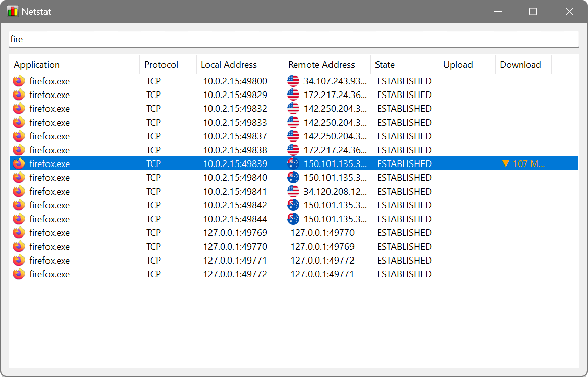Click remote address 127.0.0.1:49772
The width and height of the screenshot is (588, 377).
coord(322,261)
